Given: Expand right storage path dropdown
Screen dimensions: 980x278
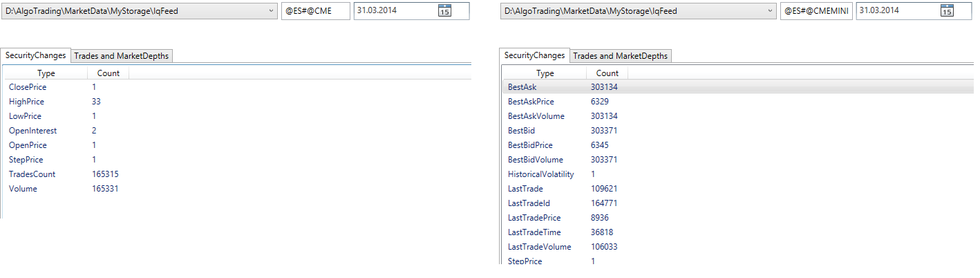Looking at the screenshot, I should 770,11.
